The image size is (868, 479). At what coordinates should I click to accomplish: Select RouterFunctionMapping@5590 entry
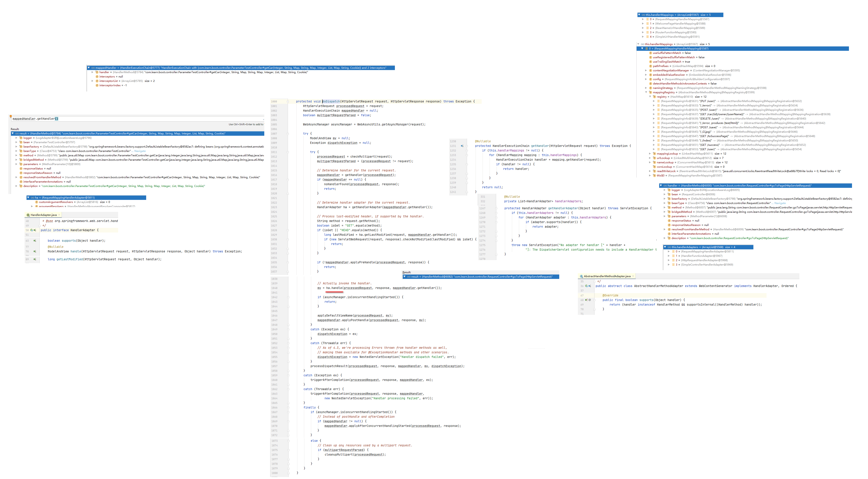(671, 32)
